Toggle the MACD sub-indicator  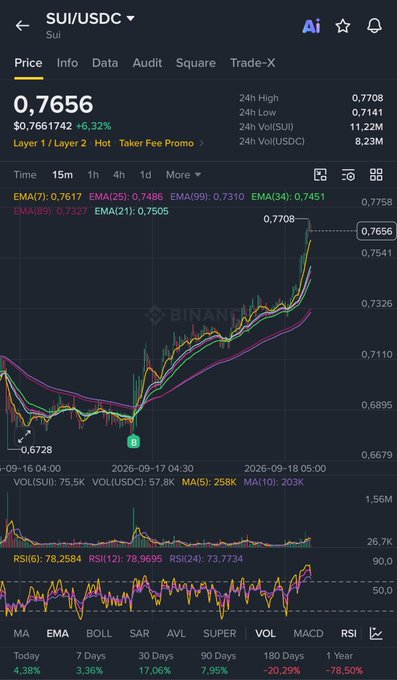pyautogui.click(x=308, y=634)
